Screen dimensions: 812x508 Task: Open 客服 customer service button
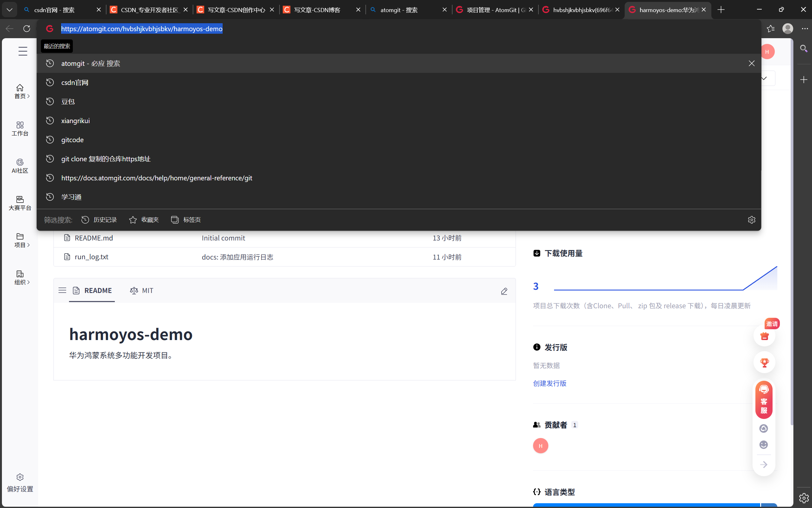(x=764, y=400)
